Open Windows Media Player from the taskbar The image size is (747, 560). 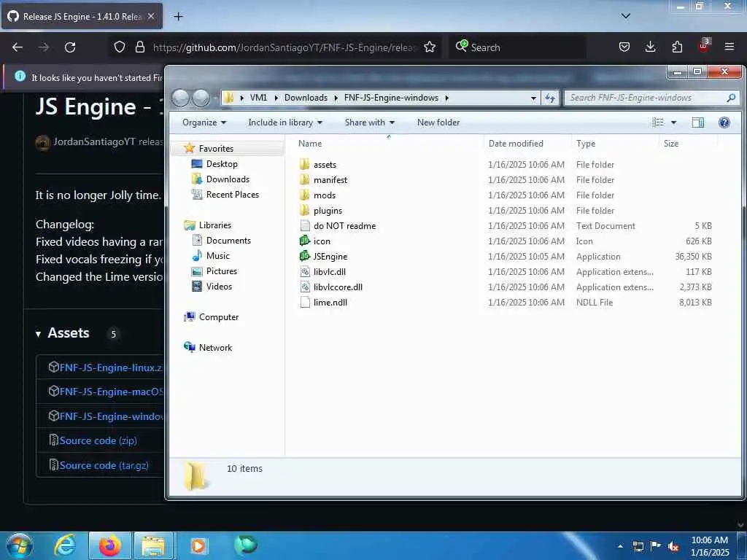[x=198, y=545]
